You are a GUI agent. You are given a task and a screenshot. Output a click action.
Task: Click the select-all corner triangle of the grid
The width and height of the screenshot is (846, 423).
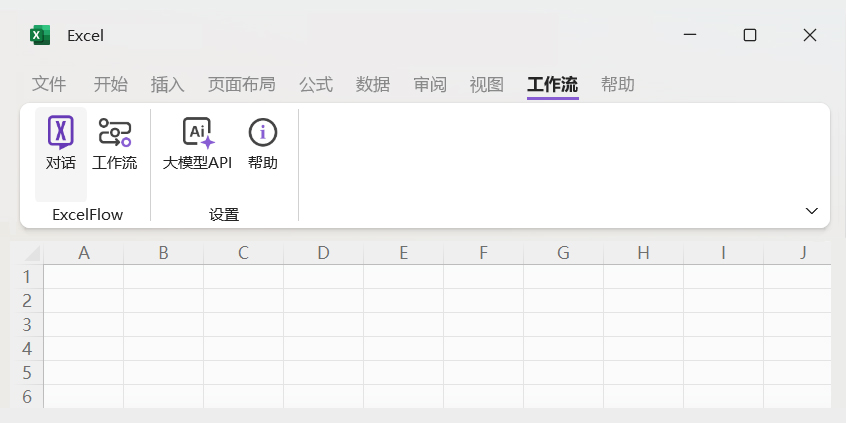pyautogui.click(x=32, y=253)
